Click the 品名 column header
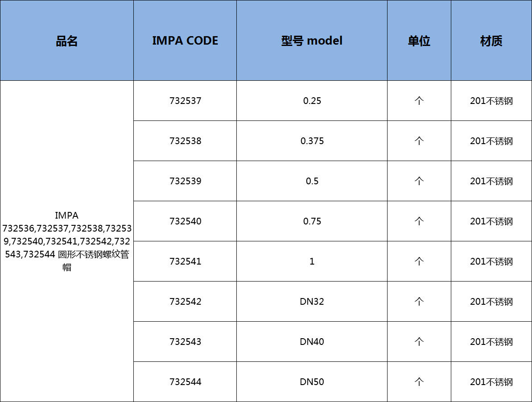 pyautogui.click(x=67, y=41)
